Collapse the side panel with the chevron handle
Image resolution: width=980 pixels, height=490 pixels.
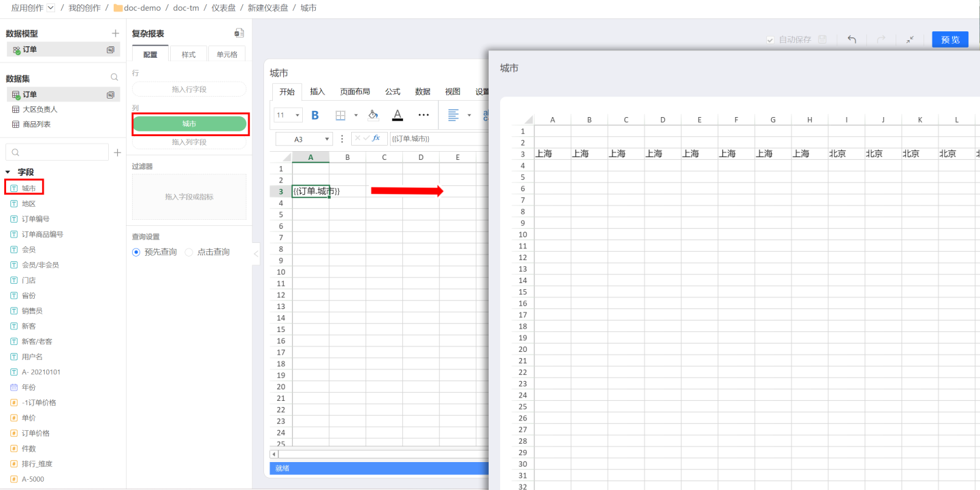[x=256, y=254]
